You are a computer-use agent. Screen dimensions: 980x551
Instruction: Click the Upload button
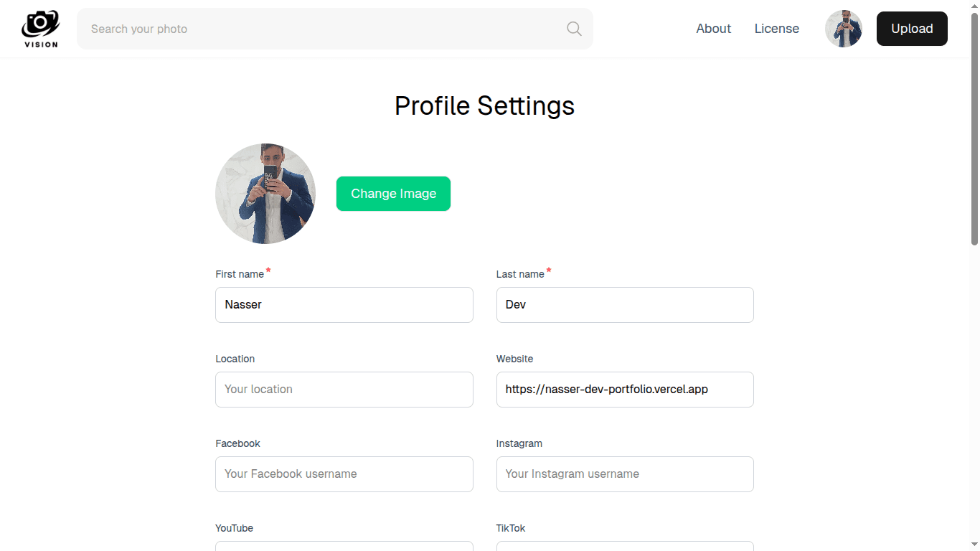point(911,29)
